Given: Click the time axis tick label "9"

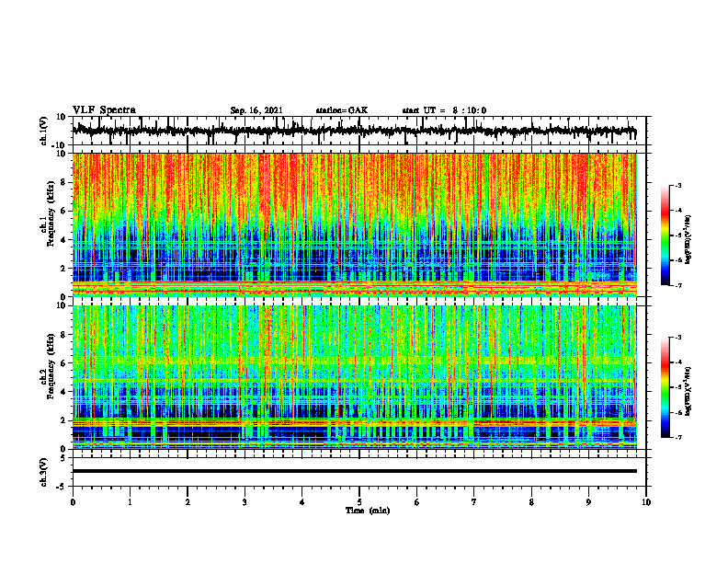Looking at the screenshot, I should (x=588, y=502).
